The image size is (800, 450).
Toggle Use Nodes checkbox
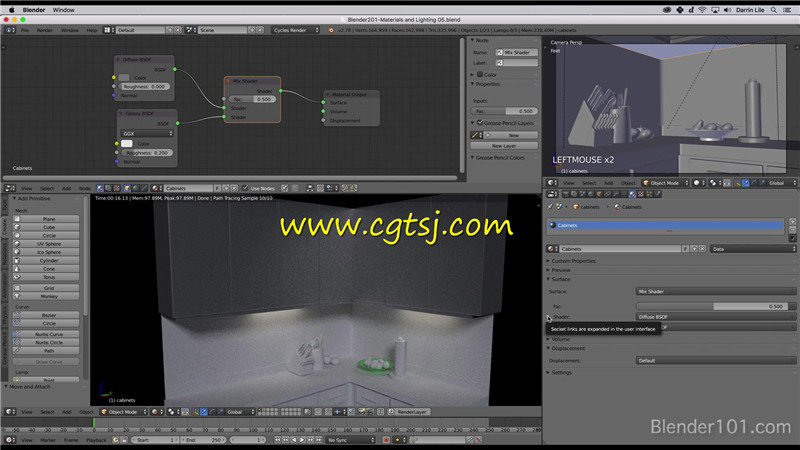click(245, 188)
